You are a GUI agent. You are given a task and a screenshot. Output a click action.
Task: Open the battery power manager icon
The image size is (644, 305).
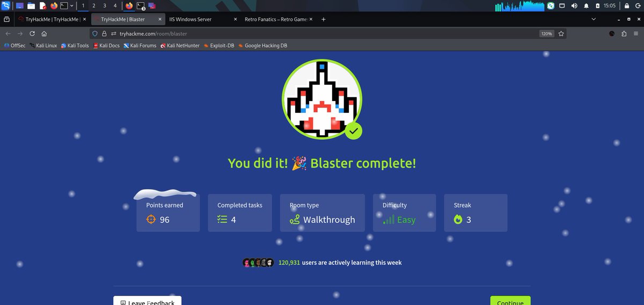pos(598,6)
